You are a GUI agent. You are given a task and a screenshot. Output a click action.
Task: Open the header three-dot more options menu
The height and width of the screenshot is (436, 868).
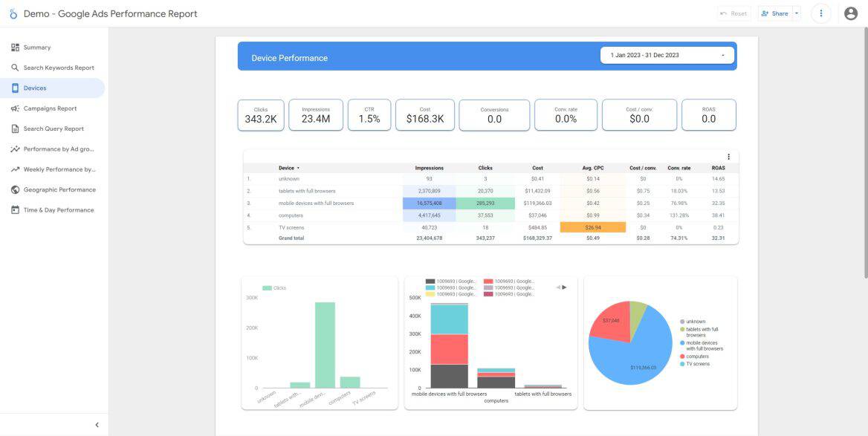821,13
